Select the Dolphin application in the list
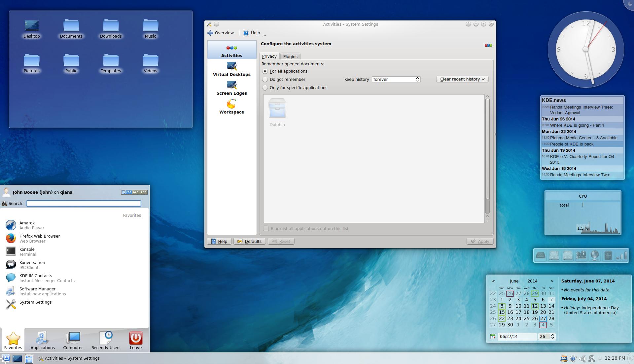634x364 pixels. 277,113
